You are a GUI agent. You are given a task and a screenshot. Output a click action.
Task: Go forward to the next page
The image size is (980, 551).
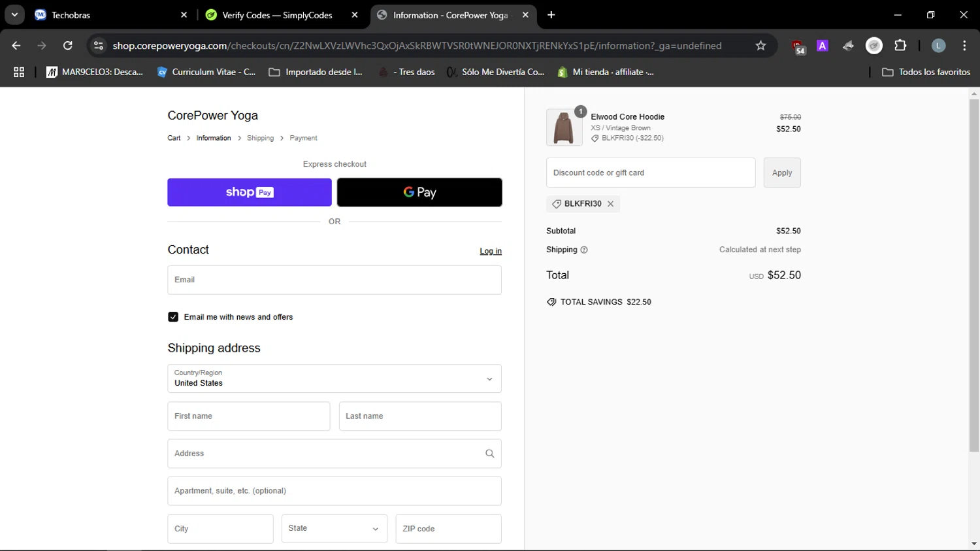pos(42,46)
